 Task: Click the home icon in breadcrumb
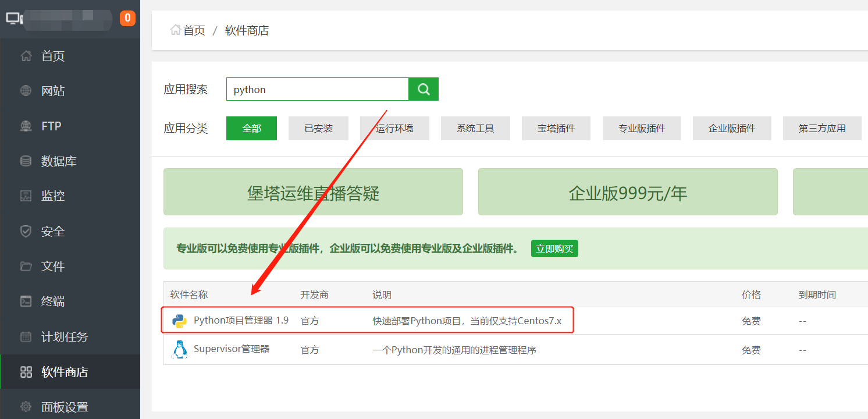tap(175, 30)
